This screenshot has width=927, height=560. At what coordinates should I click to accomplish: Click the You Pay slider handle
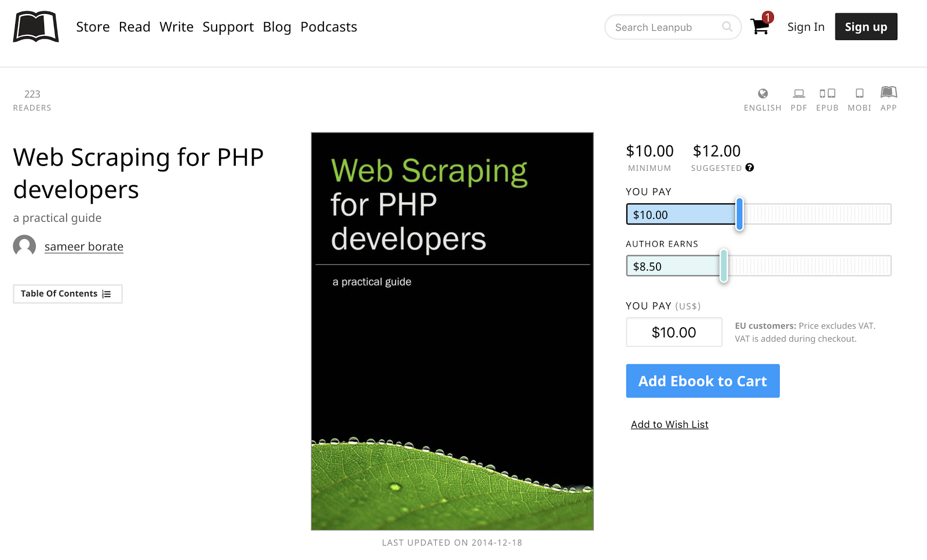coord(739,214)
